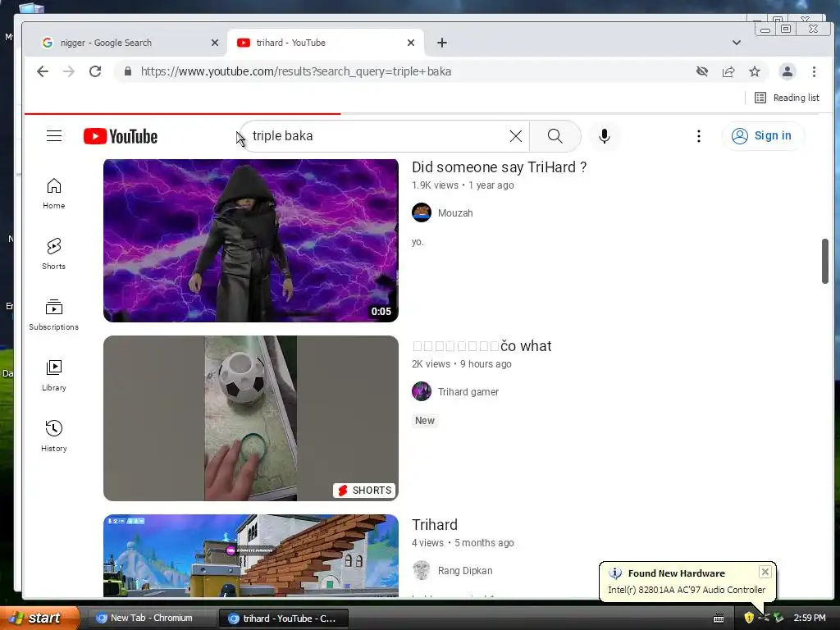Clear the search text with X
Image resolution: width=840 pixels, height=630 pixels.
point(516,136)
